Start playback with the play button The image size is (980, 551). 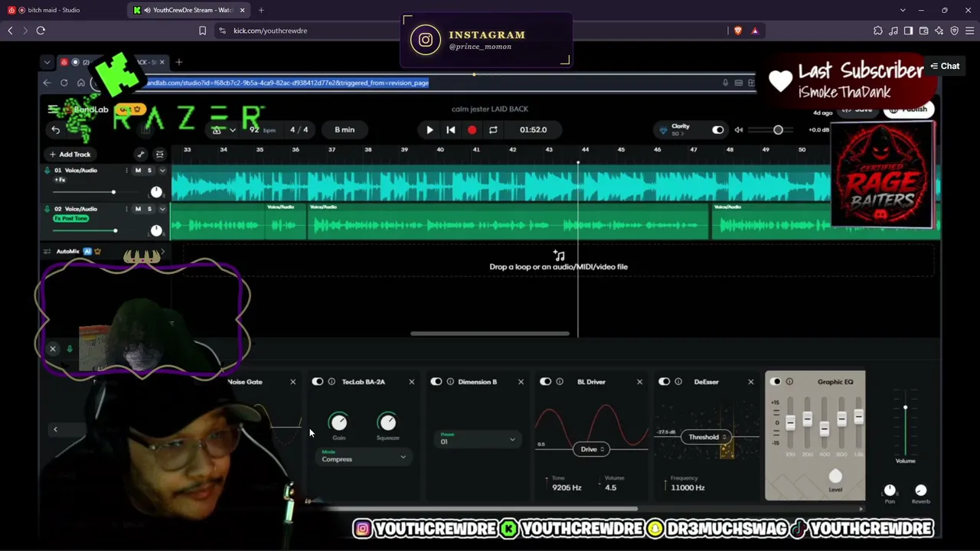coord(430,130)
